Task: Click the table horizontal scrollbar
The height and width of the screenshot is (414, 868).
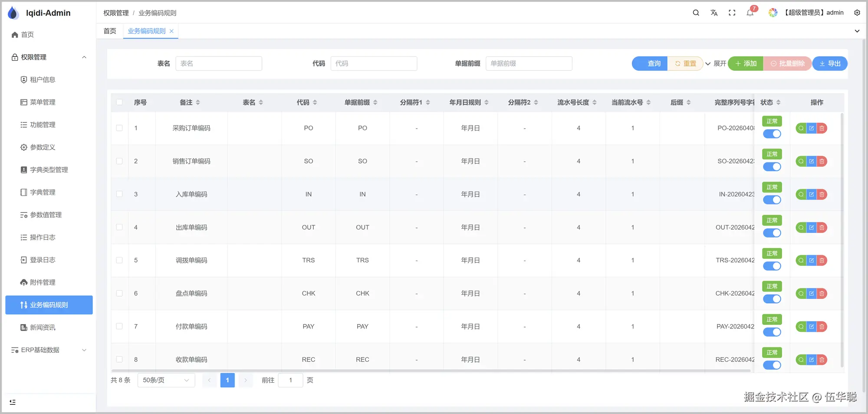Action: 431,371
